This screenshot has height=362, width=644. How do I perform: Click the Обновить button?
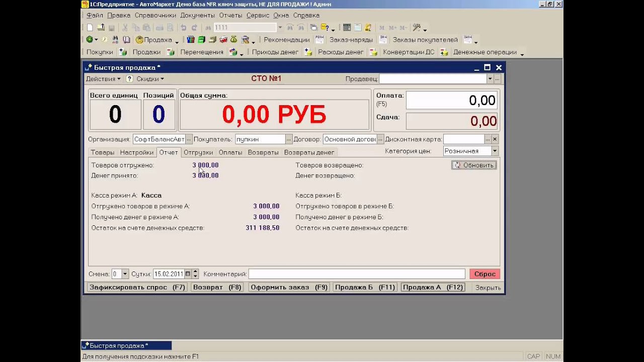pos(474,165)
